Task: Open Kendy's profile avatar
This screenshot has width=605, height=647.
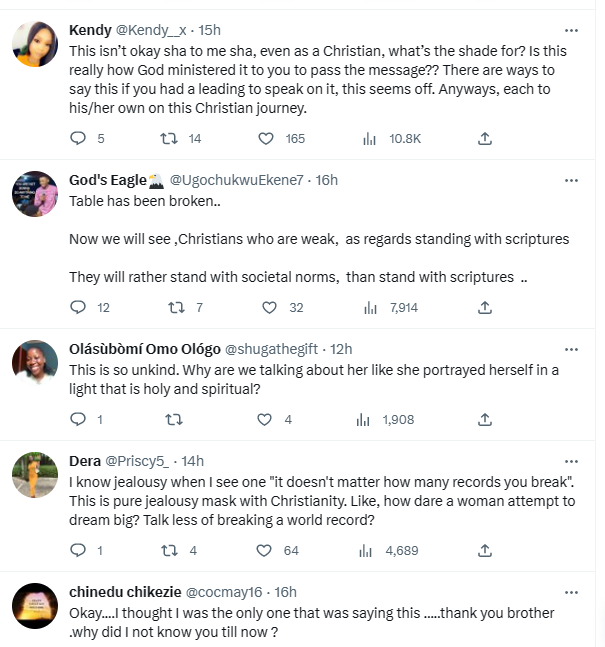Action: [34, 42]
